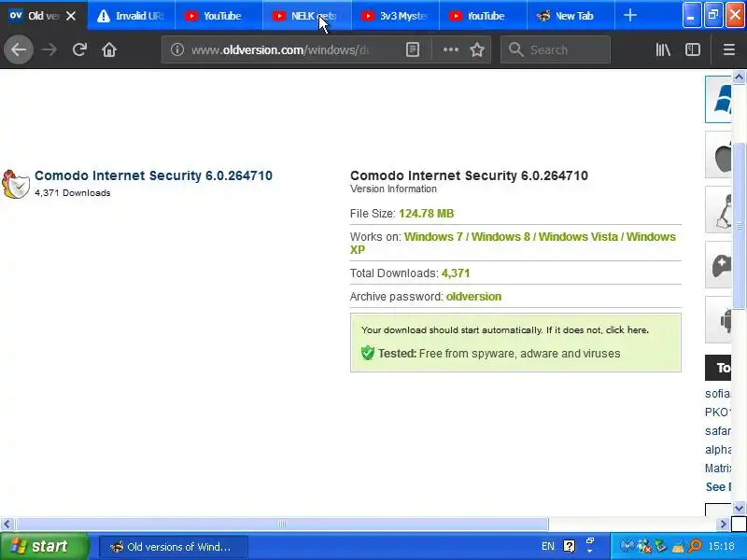Click vertical scrollbar down arrow
The height and width of the screenshot is (560, 747).
[739, 509]
